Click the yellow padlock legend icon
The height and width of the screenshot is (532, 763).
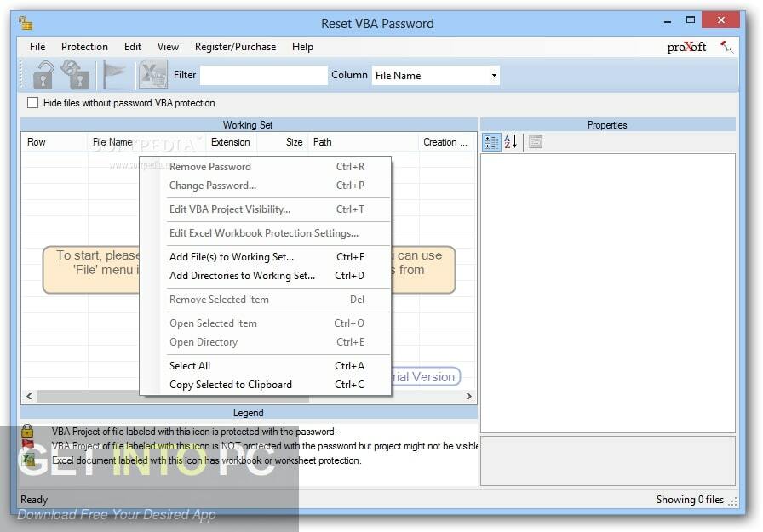click(27, 431)
